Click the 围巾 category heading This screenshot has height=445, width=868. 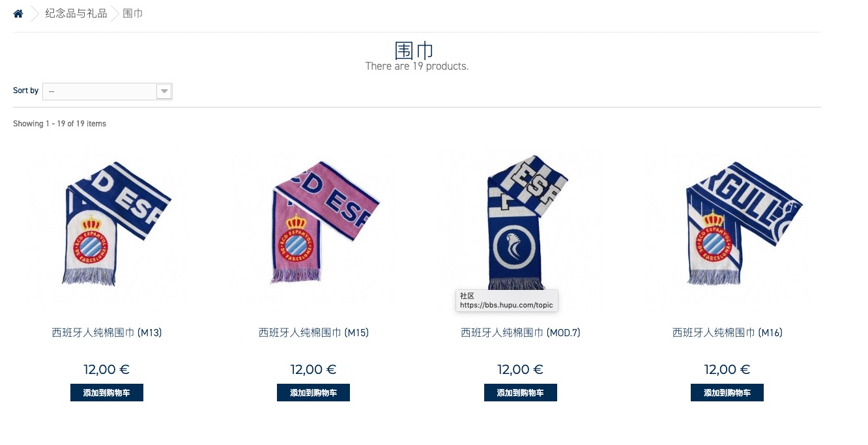[x=414, y=50]
